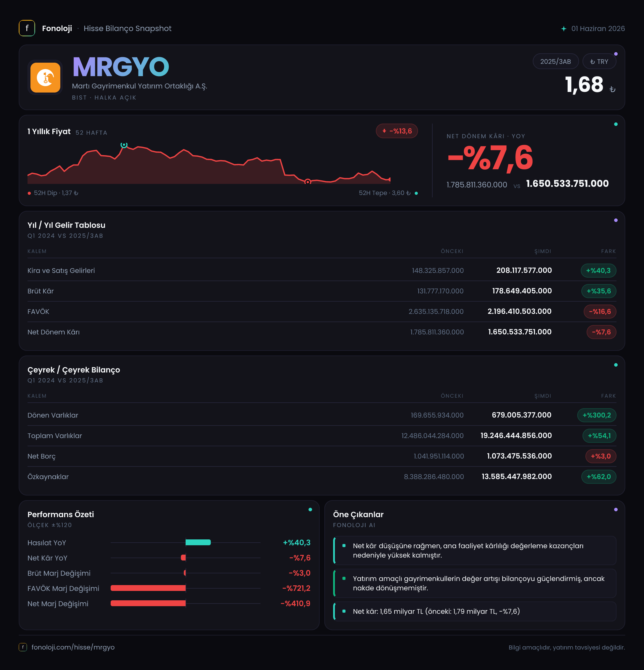Click the FAVÖK Marj Değişimi red bar
Image resolution: width=644 pixels, height=670 pixels.
[x=148, y=588]
